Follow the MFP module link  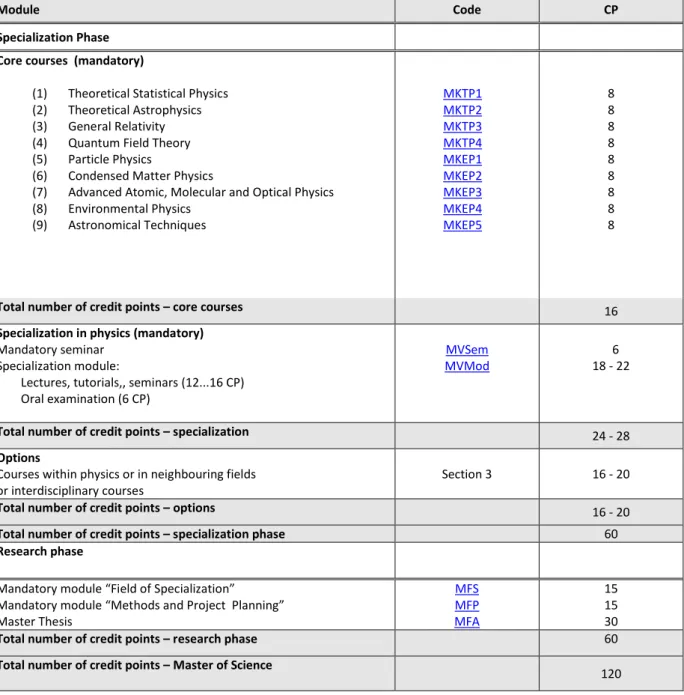467,605
